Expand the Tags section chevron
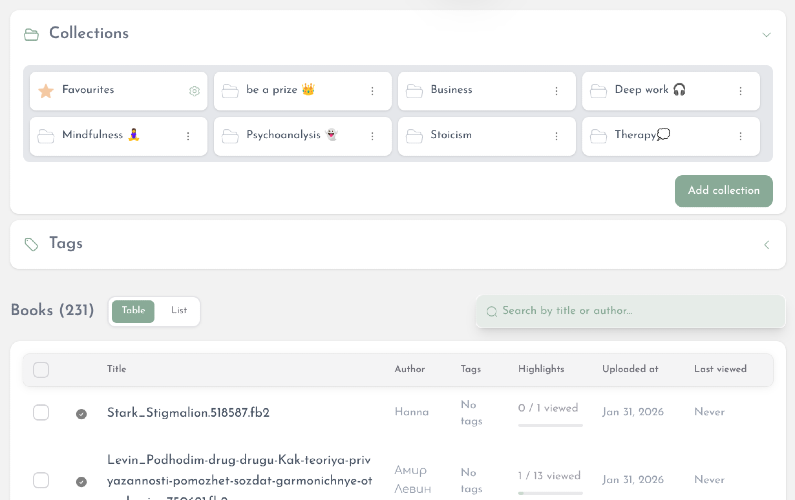 coord(766,244)
